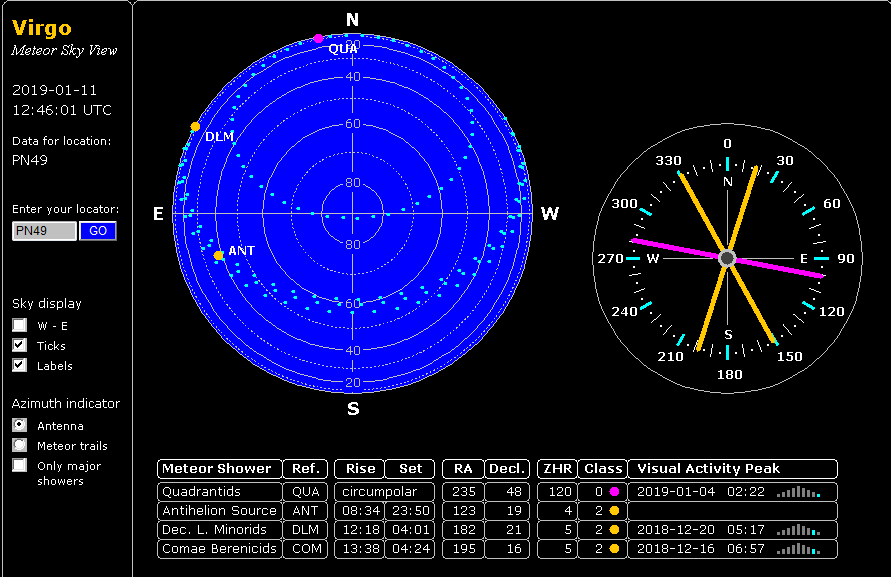The height and width of the screenshot is (577, 891).
Task: Click the DLM reference cell in table
Action: point(305,530)
